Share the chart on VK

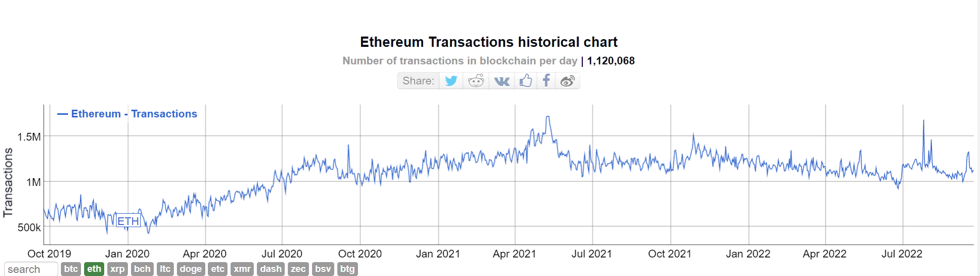[x=501, y=81]
